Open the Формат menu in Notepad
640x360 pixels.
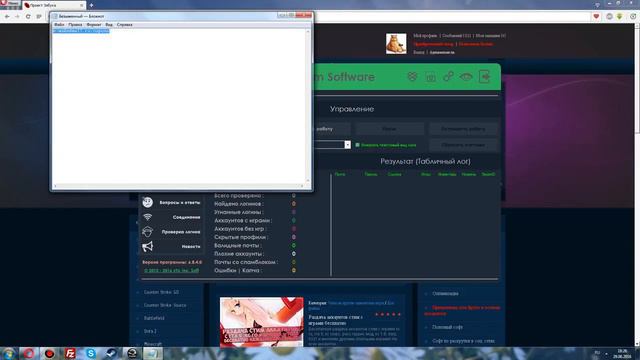(x=93, y=24)
